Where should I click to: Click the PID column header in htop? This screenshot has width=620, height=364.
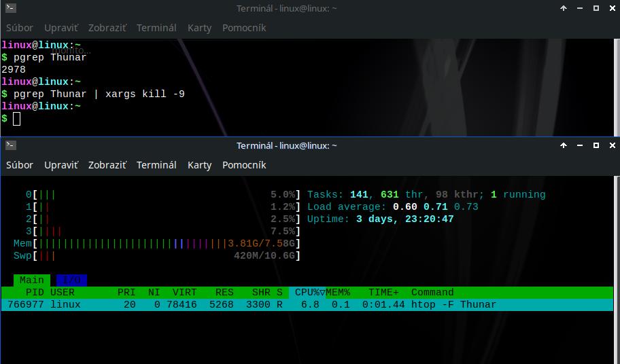(x=34, y=293)
